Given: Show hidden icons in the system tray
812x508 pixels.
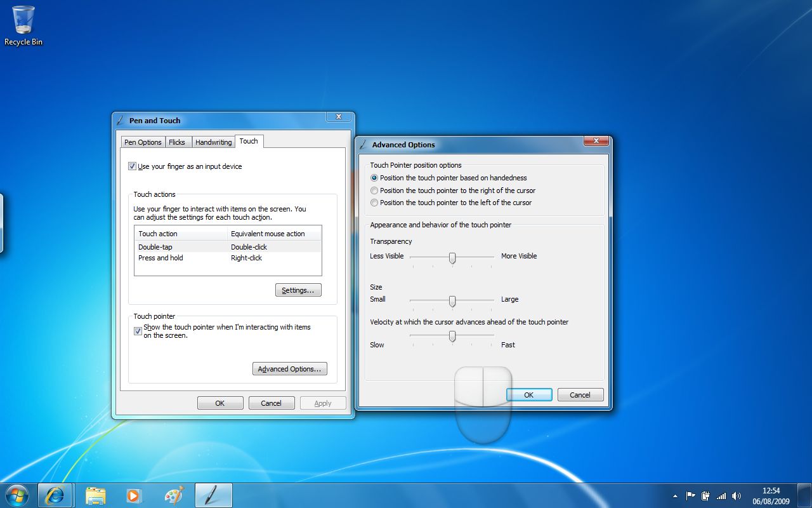Looking at the screenshot, I should coord(675,495).
